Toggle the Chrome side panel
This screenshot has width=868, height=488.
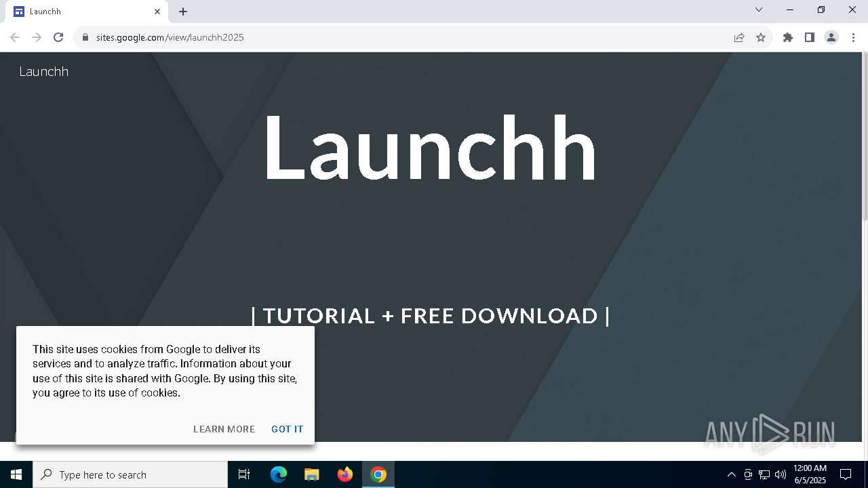coord(810,37)
